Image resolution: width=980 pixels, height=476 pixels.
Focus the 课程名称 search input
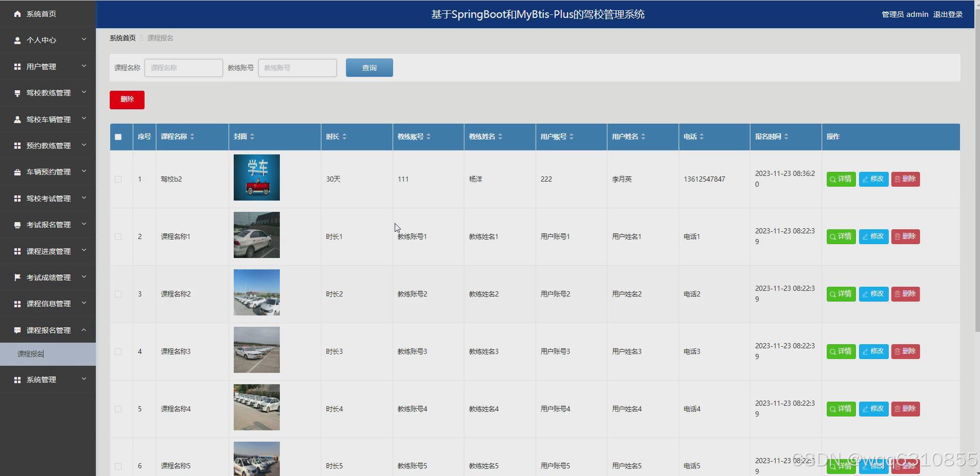point(183,68)
